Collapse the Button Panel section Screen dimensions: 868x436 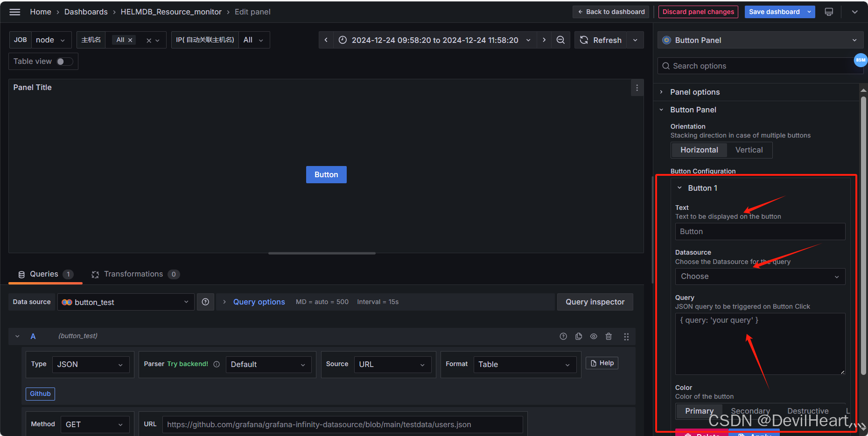click(x=693, y=110)
